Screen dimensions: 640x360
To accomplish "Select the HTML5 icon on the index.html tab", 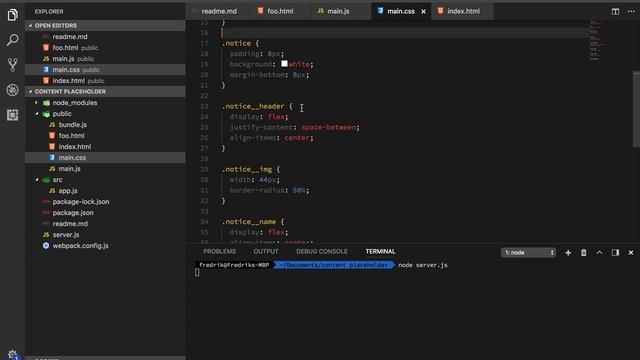I will coord(440,11).
